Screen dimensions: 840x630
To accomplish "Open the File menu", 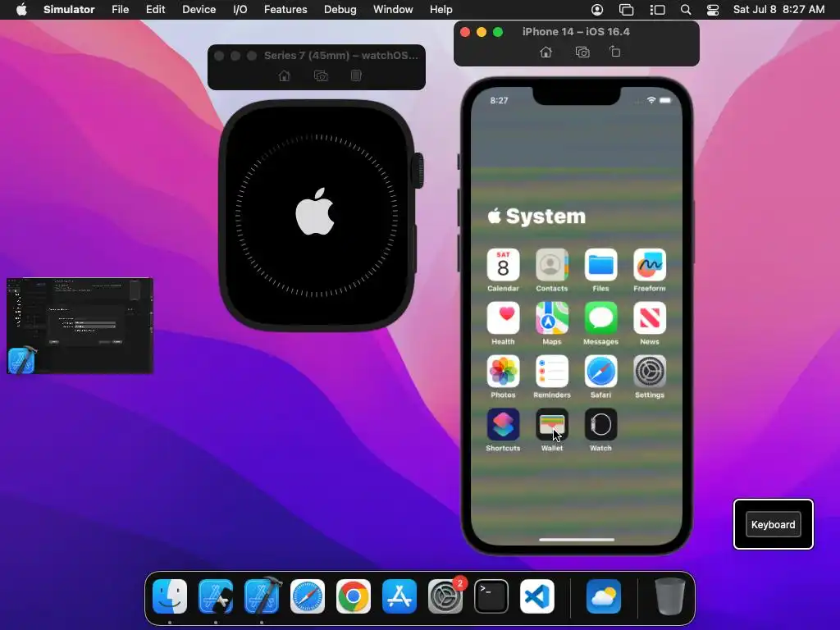I will tap(120, 10).
